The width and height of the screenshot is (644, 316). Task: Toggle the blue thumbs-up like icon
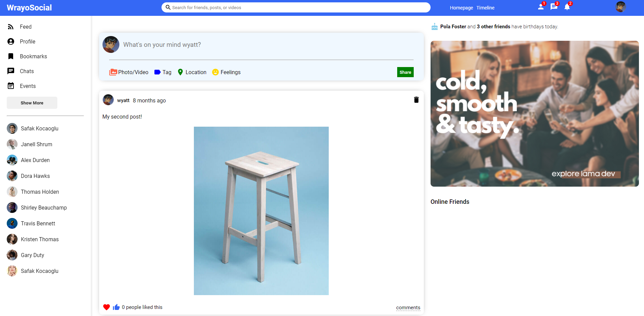[x=116, y=307]
